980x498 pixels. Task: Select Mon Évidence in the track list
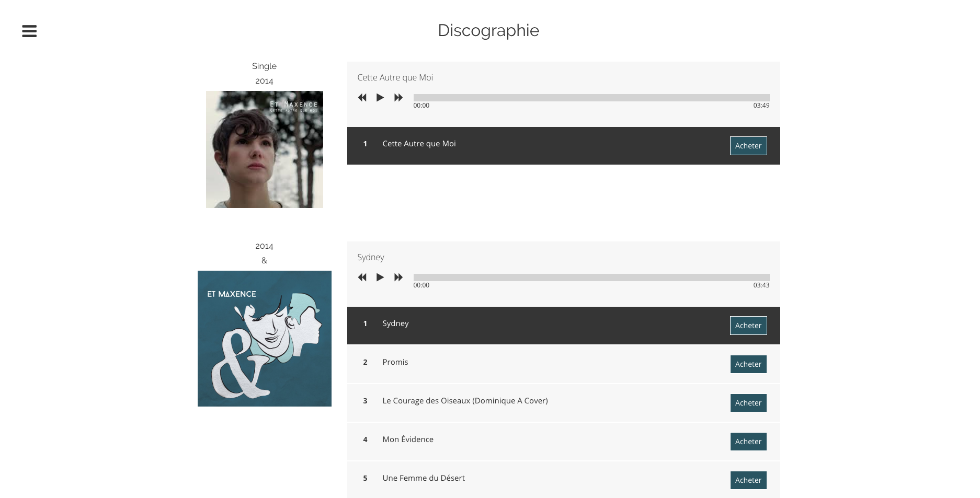pos(408,439)
